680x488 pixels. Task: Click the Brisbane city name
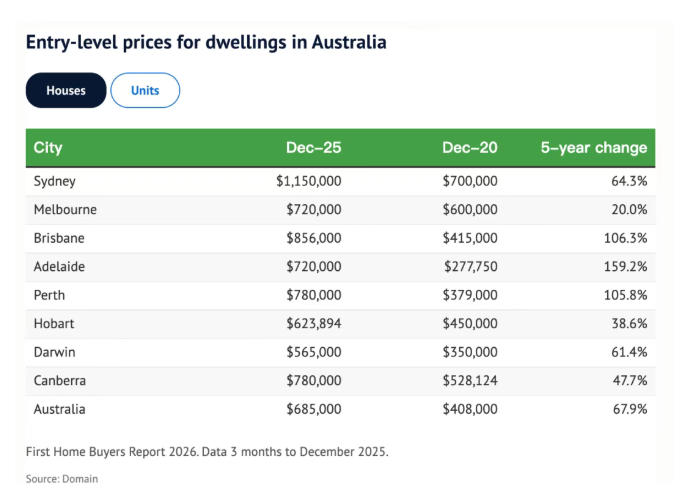59,238
